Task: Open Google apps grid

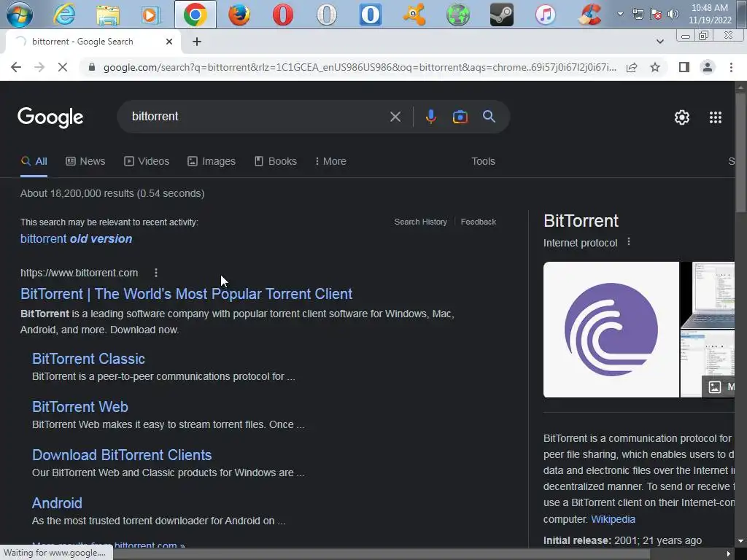Action: (x=715, y=117)
